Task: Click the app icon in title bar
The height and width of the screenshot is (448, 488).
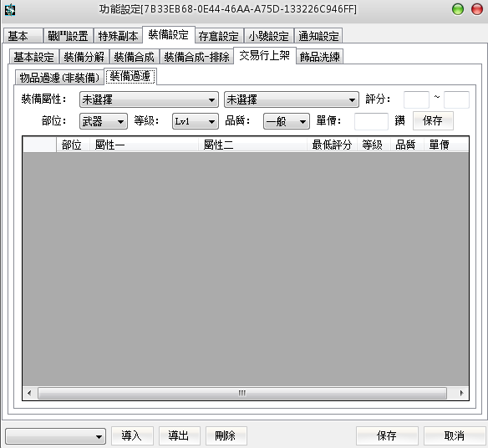Action: tap(10, 10)
